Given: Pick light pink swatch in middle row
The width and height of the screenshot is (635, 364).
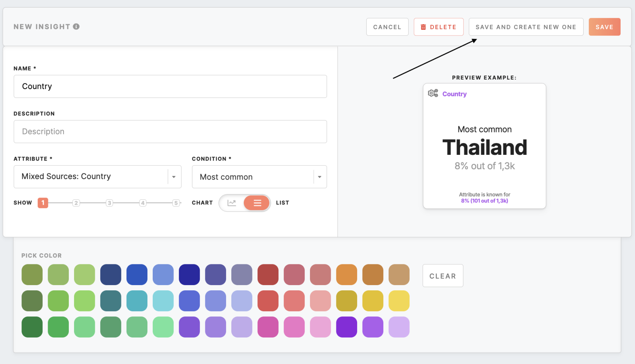Looking at the screenshot, I should tap(321, 301).
